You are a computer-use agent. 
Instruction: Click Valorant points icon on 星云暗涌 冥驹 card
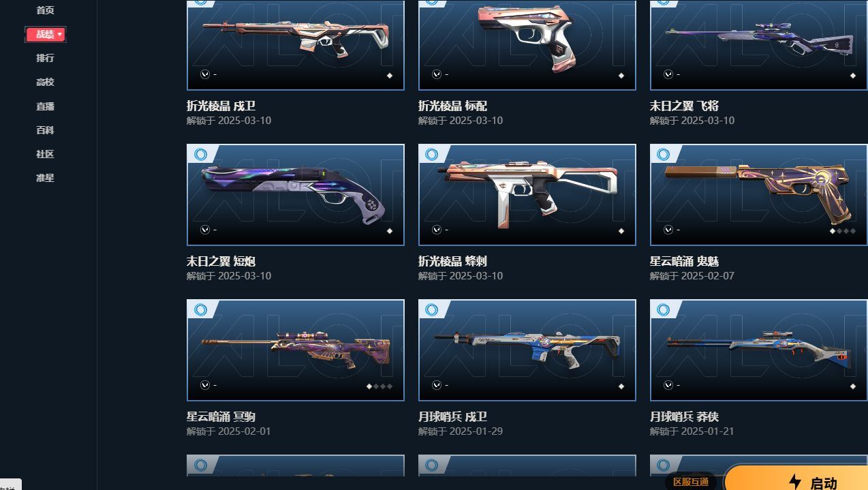204,385
